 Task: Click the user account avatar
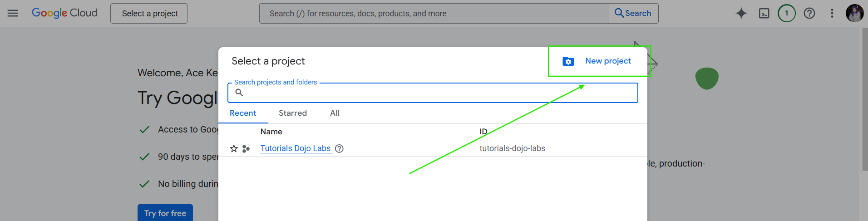pos(854,13)
